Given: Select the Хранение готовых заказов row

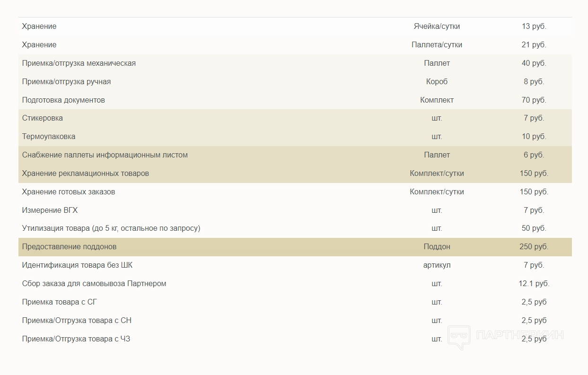Looking at the screenshot, I should click(x=69, y=192).
